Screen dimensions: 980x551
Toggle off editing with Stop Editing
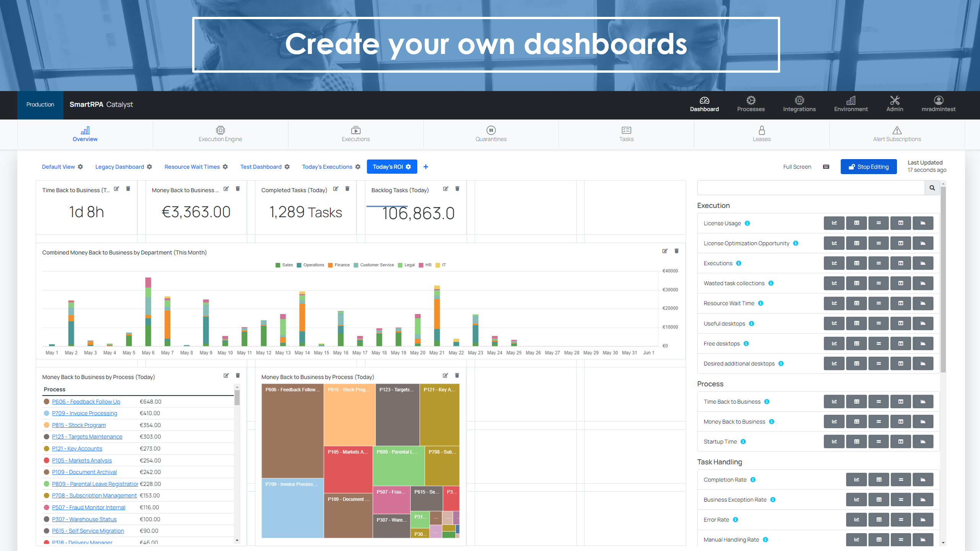pyautogui.click(x=868, y=167)
